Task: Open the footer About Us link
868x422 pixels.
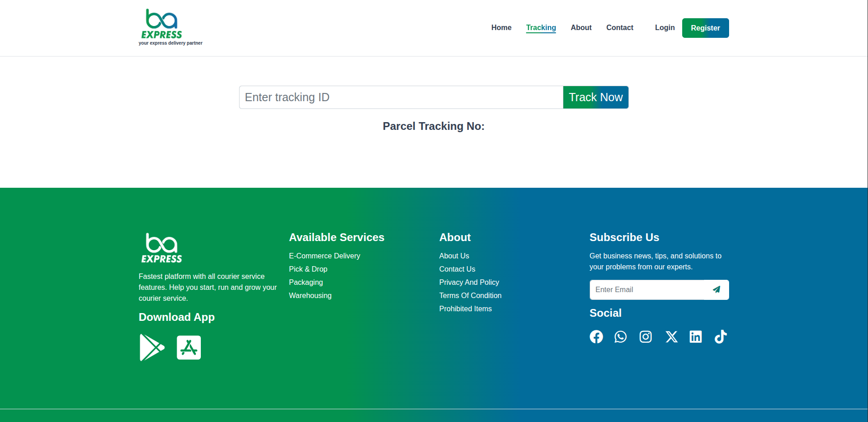Action: (454, 256)
